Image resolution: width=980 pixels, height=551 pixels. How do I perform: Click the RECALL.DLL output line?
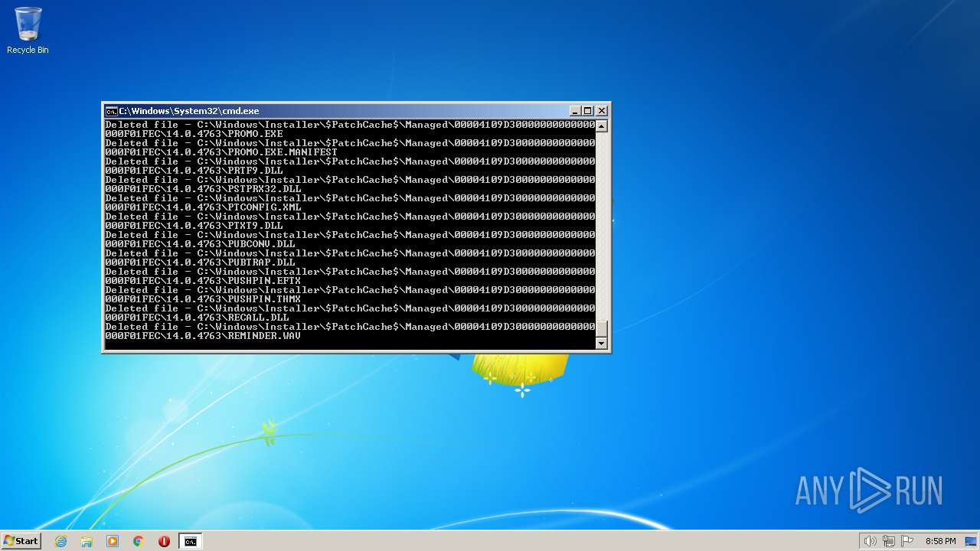pos(197,318)
